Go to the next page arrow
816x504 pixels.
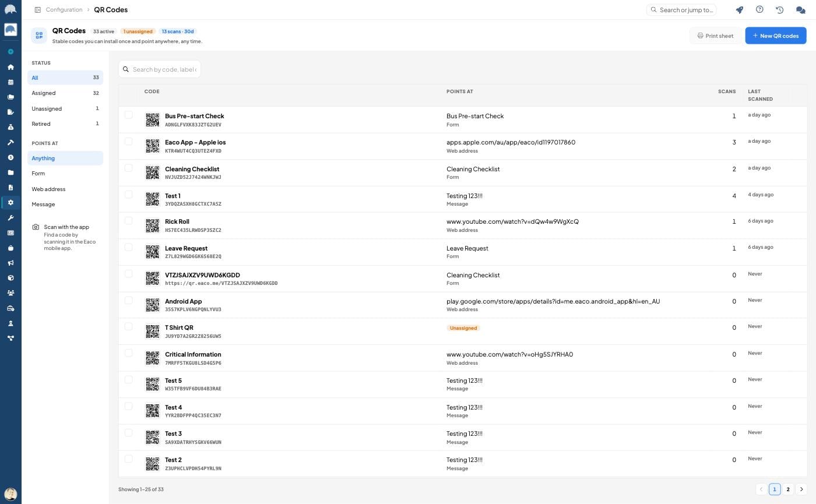coord(801,489)
